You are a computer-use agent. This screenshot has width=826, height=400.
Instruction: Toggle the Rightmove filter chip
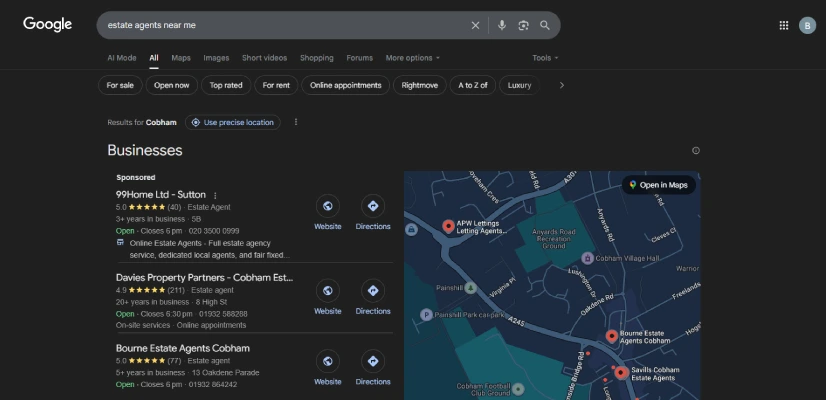tap(419, 85)
